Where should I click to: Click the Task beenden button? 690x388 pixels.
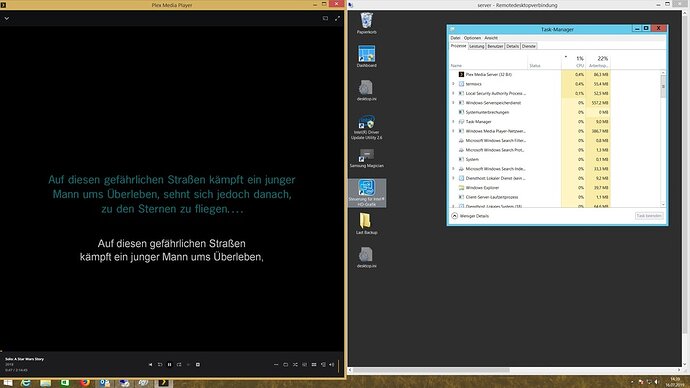point(649,216)
